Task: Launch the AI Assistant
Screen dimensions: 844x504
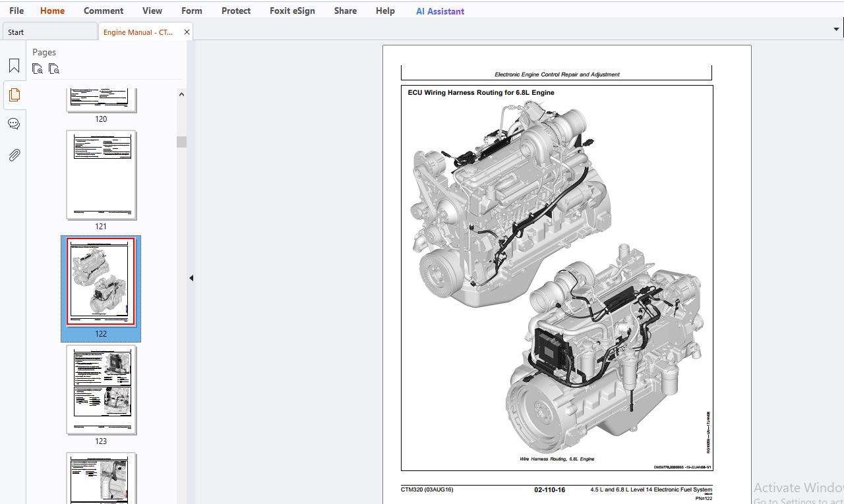Action: pos(440,11)
